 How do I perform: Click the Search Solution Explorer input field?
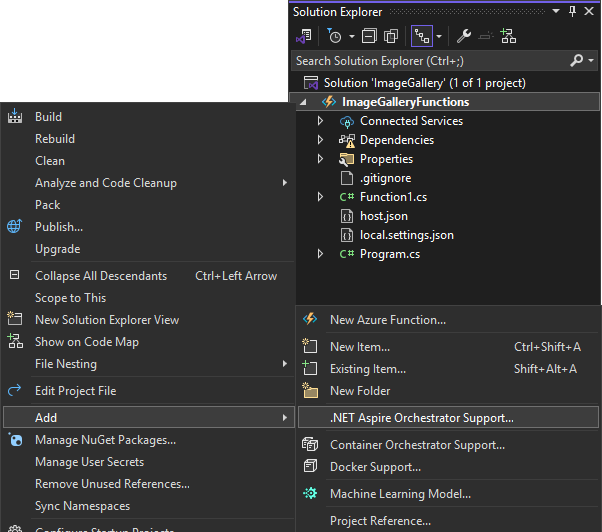click(x=430, y=61)
